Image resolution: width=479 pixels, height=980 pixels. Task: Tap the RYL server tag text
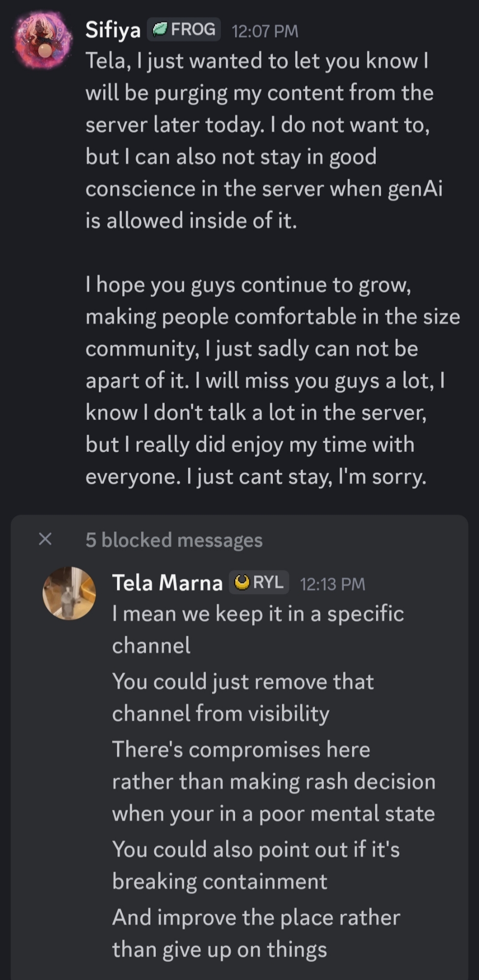tap(268, 583)
